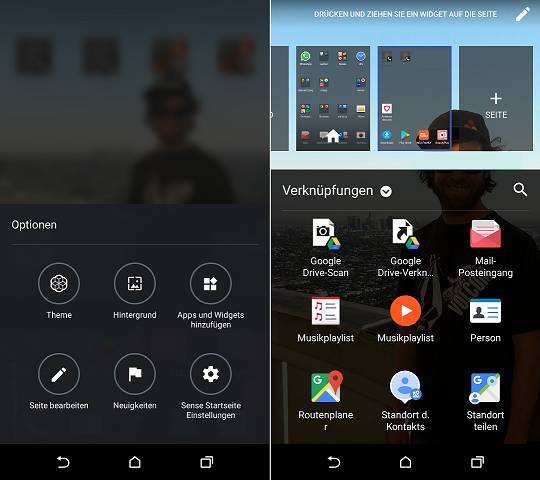Tap home button in right screen
This screenshot has width=540, height=480.
coord(405,462)
